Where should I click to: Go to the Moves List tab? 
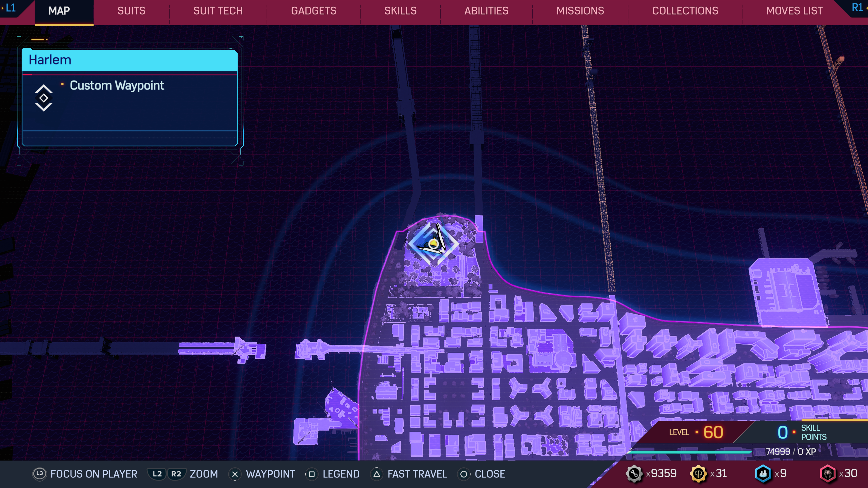click(794, 11)
